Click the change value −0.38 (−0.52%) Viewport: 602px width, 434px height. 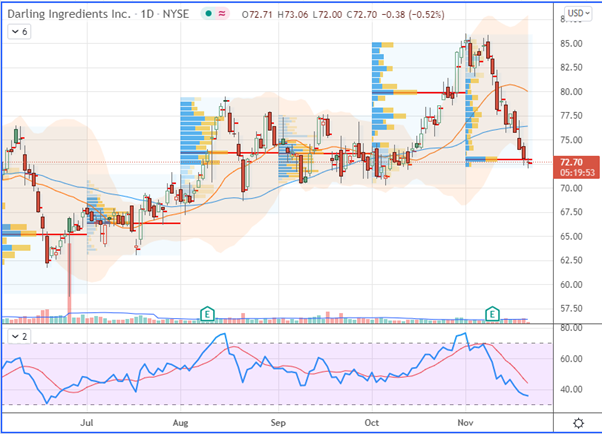[413, 15]
